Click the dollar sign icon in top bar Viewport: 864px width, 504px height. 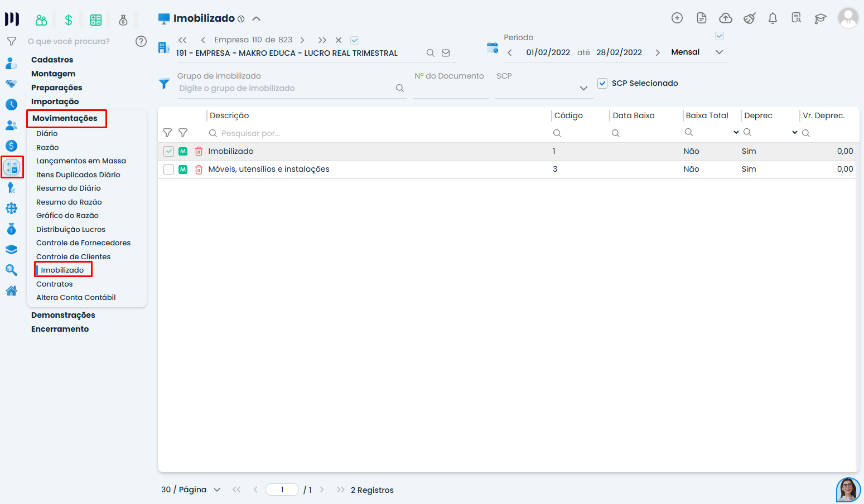pos(69,21)
